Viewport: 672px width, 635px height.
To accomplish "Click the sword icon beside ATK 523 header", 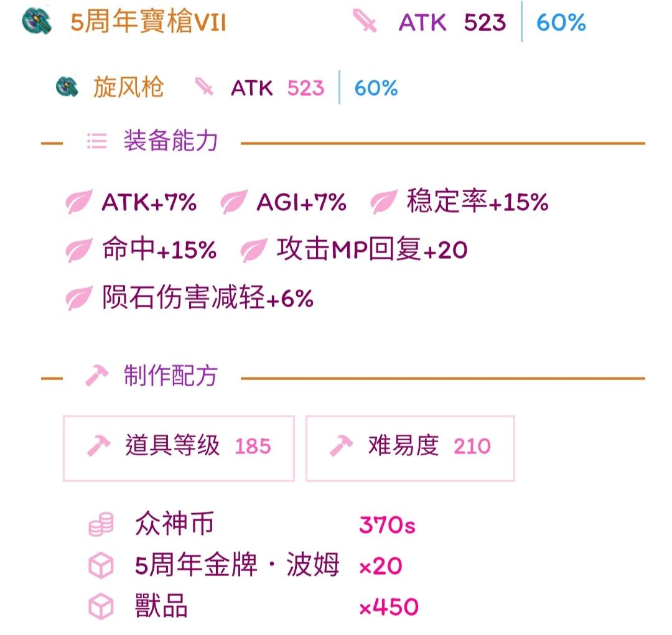I will click(x=365, y=21).
